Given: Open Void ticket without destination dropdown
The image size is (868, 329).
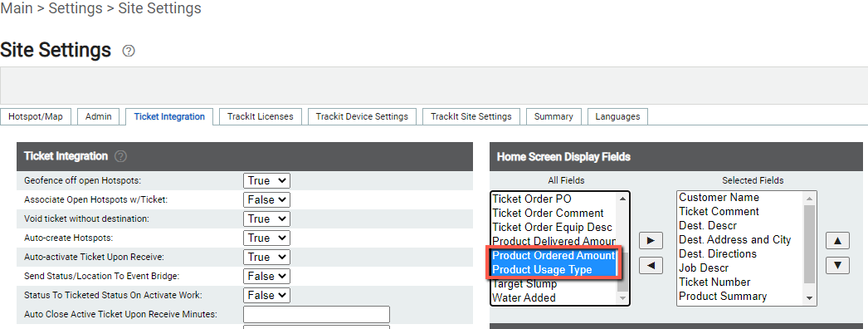Looking at the screenshot, I should 267,219.
